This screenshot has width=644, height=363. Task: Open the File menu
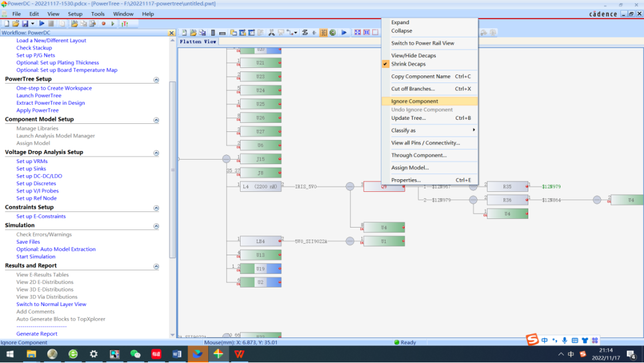click(x=17, y=14)
